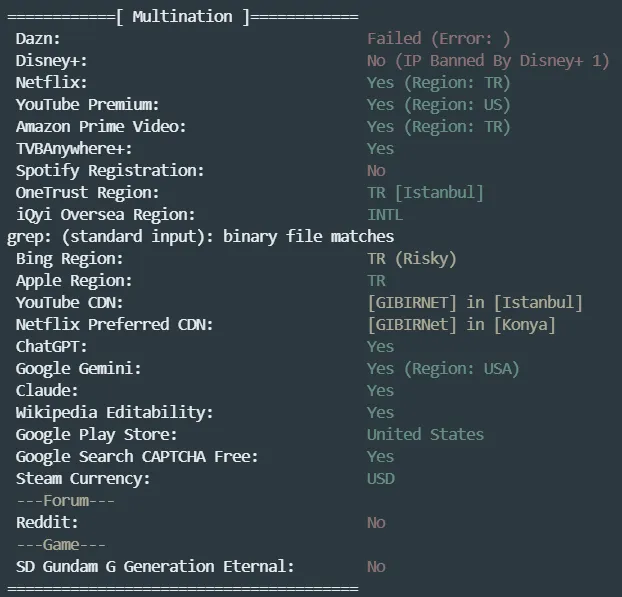Click OneTrust Region Istanbul value
The image size is (622, 597).
coord(425,193)
